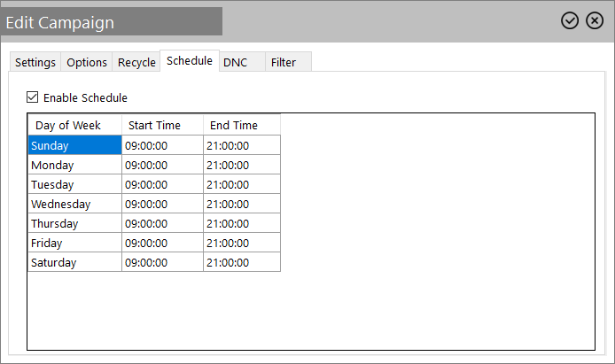Image resolution: width=615 pixels, height=364 pixels.
Task: Click Sunday's end time cell
Action: pyautogui.click(x=241, y=145)
